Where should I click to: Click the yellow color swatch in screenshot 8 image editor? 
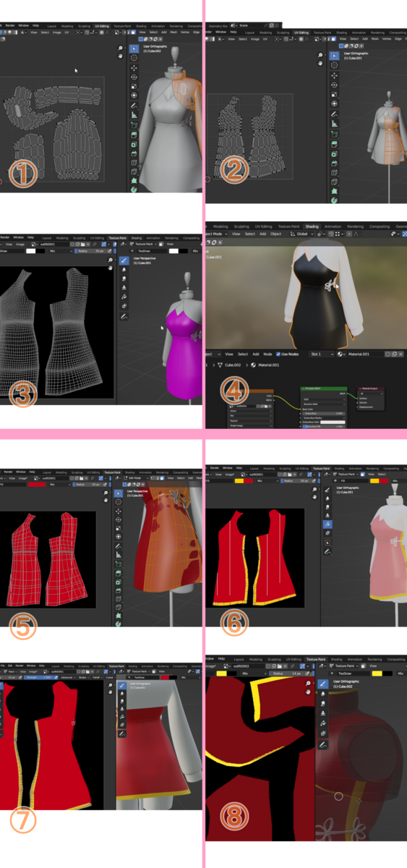[x=220, y=673]
